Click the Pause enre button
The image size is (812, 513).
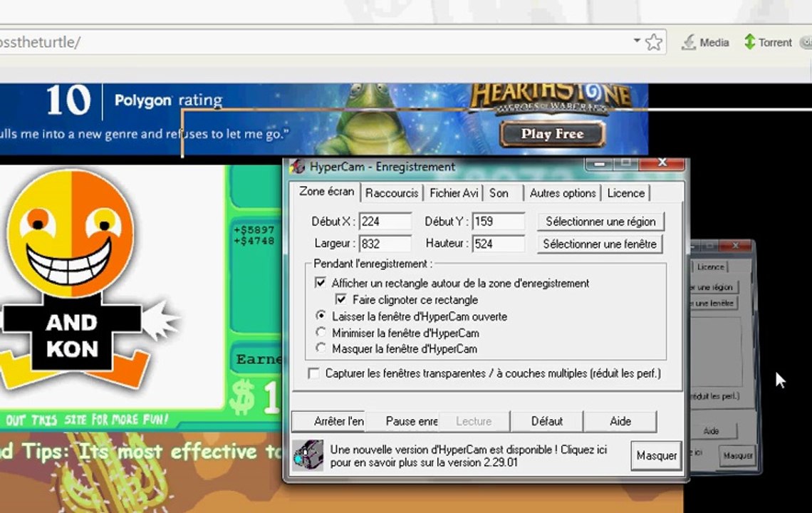click(x=402, y=421)
